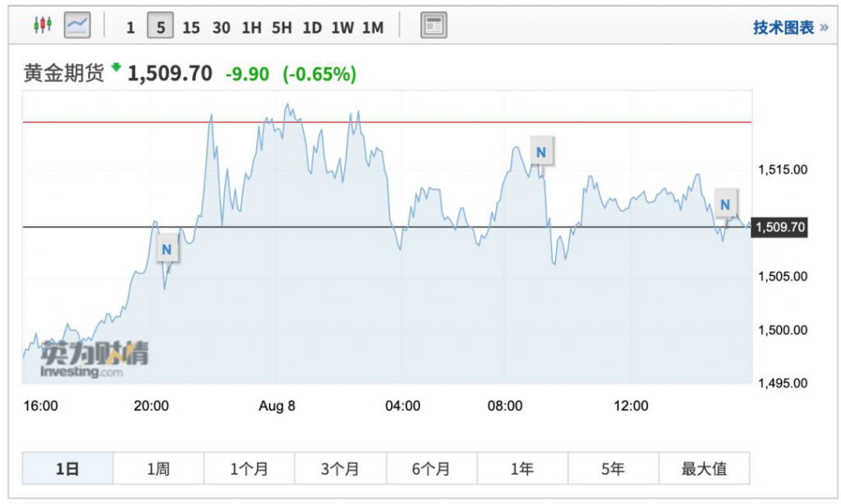Open the news marker near 08:00

tap(540, 152)
